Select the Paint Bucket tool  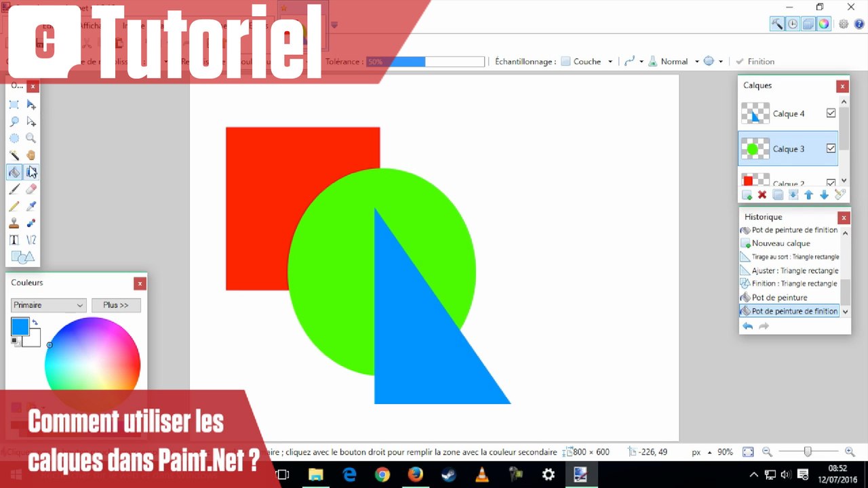14,172
